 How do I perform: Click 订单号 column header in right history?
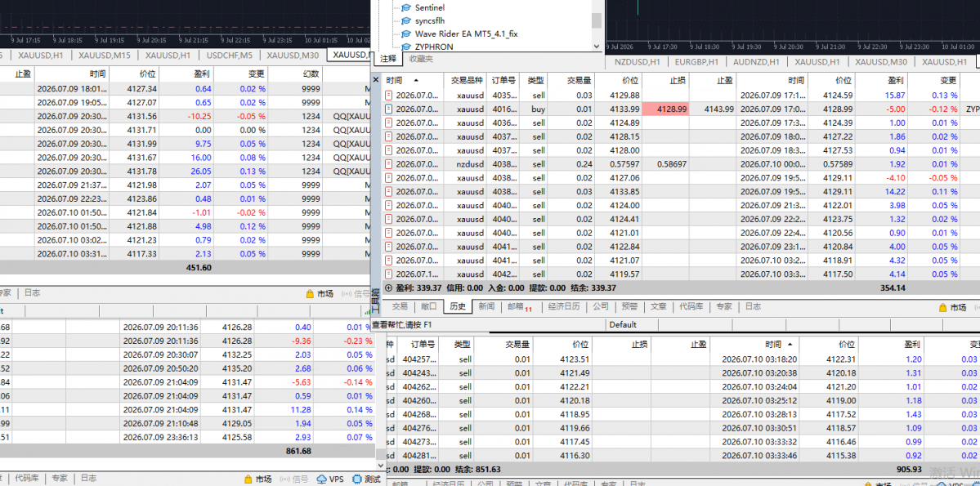coord(503,81)
